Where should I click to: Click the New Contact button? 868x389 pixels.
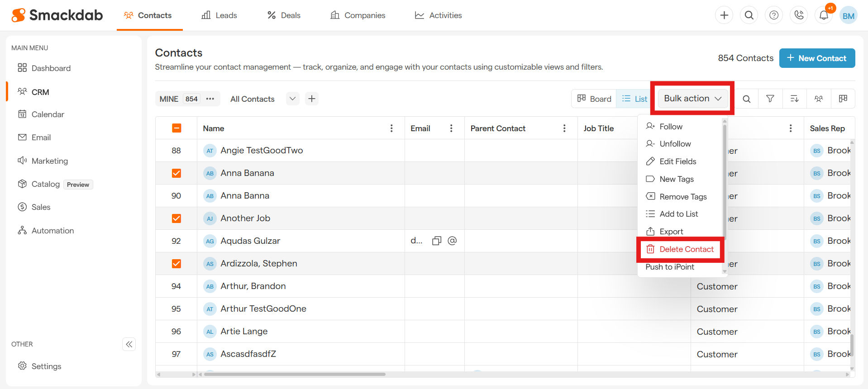click(817, 58)
